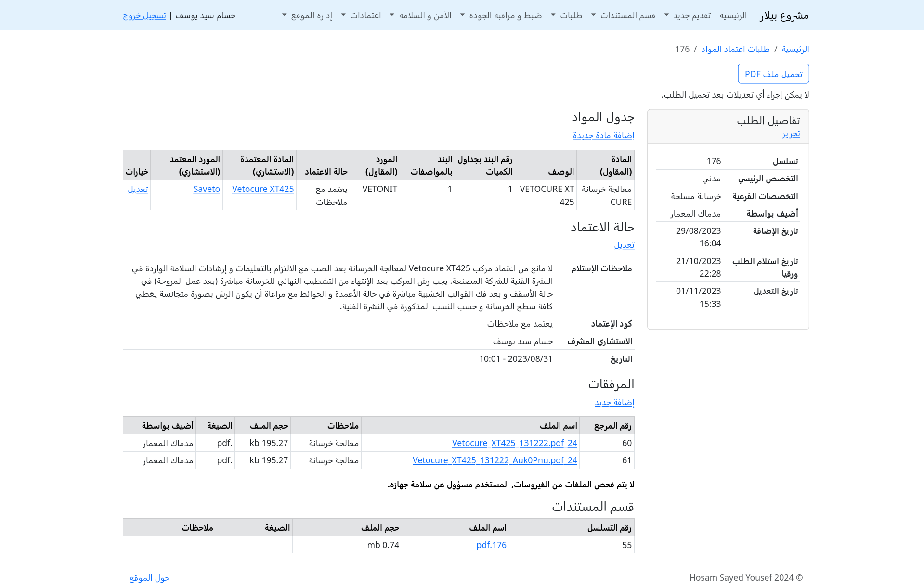
Task: Click the مشروع بيلار brand title
Action: [784, 15]
